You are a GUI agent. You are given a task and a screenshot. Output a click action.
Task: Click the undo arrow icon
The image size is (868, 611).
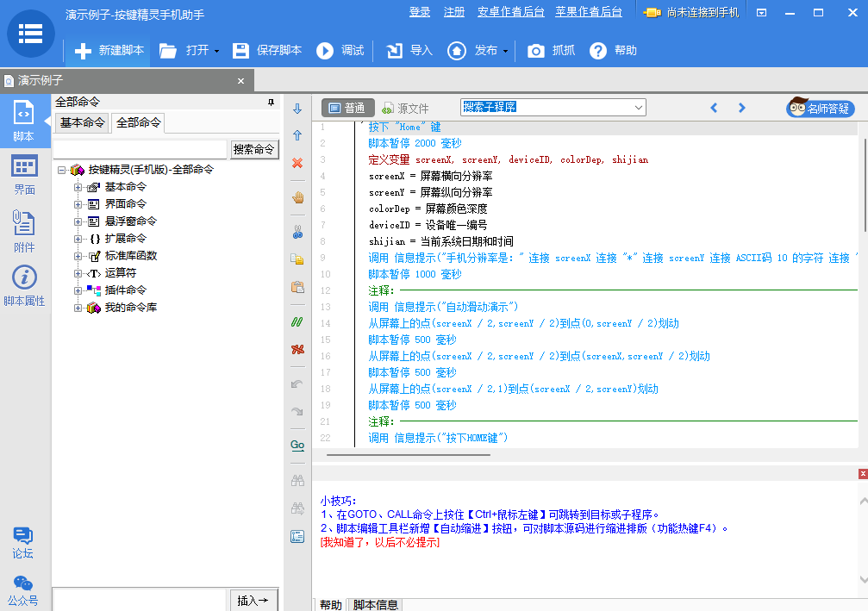(297, 382)
